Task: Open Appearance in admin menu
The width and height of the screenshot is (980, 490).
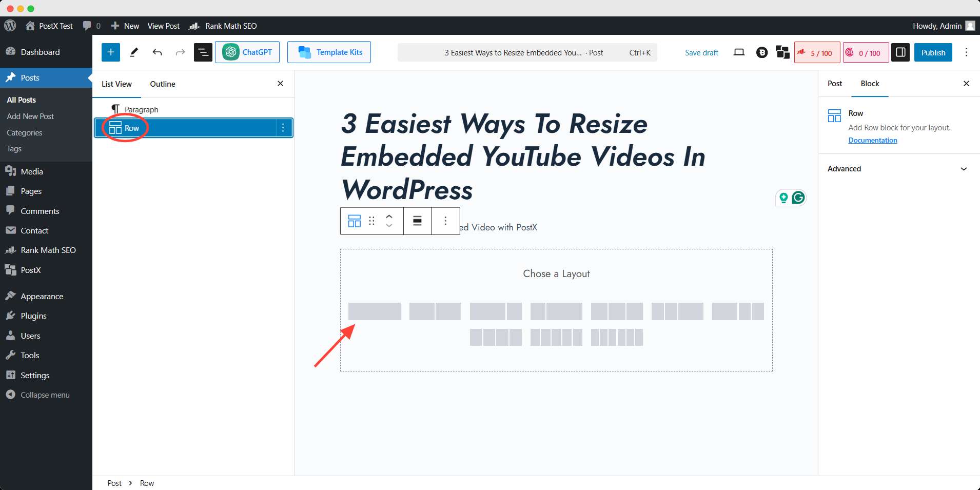Action: pos(46,297)
